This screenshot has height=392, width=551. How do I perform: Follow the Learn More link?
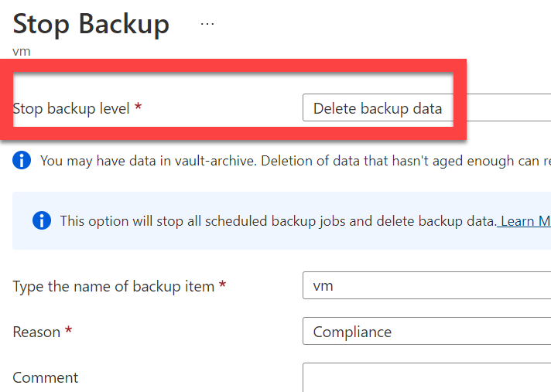click(525, 221)
